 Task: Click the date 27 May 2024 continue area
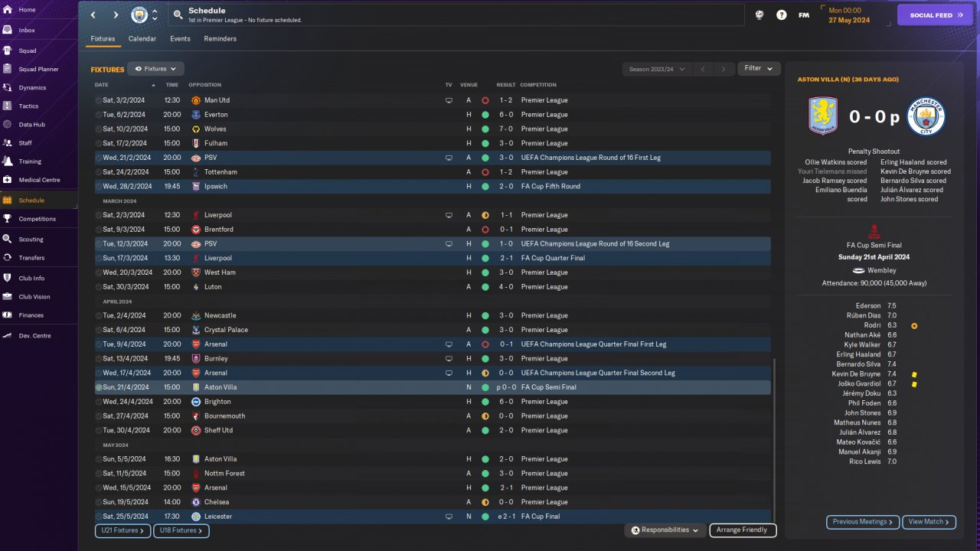point(855,15)
